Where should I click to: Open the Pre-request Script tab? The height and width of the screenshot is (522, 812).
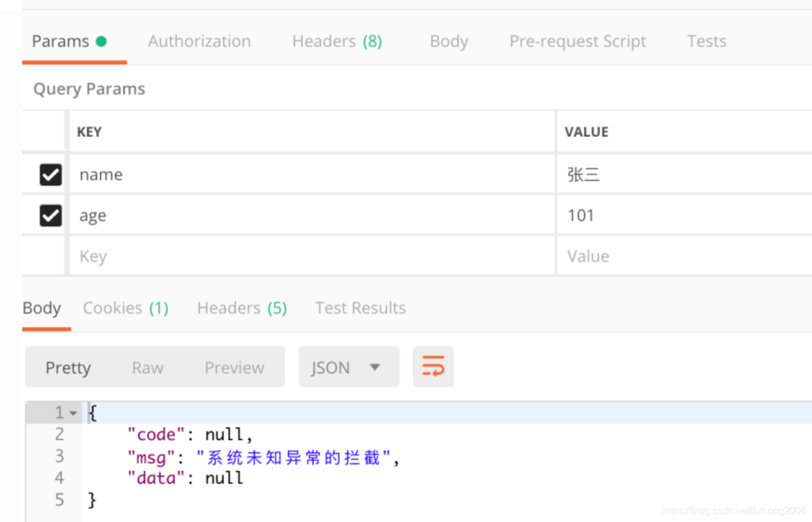578,41
